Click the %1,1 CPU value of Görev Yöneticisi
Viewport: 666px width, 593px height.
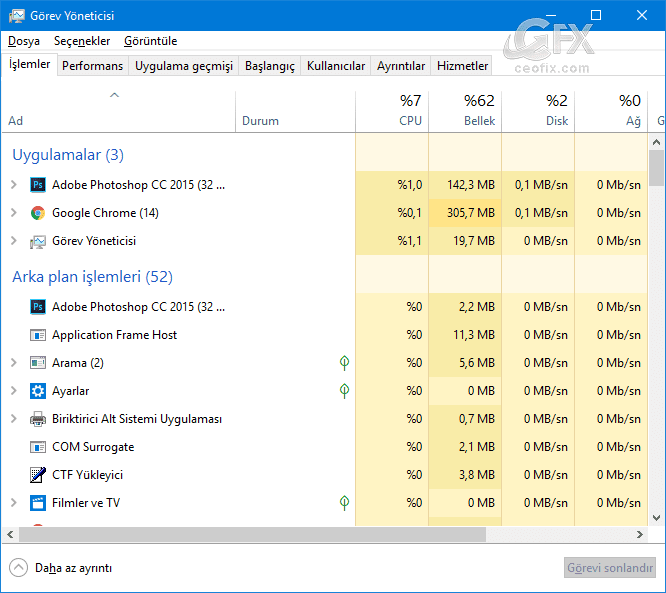409,241
